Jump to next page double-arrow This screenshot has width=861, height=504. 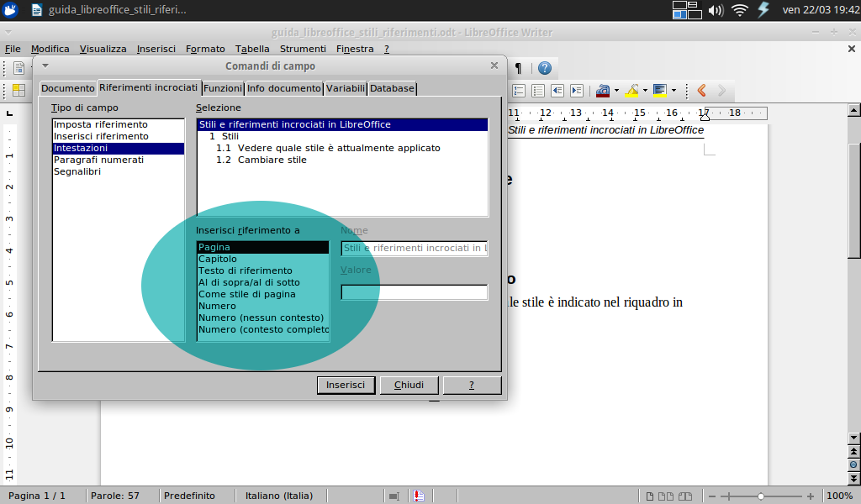tap(853, 478)
